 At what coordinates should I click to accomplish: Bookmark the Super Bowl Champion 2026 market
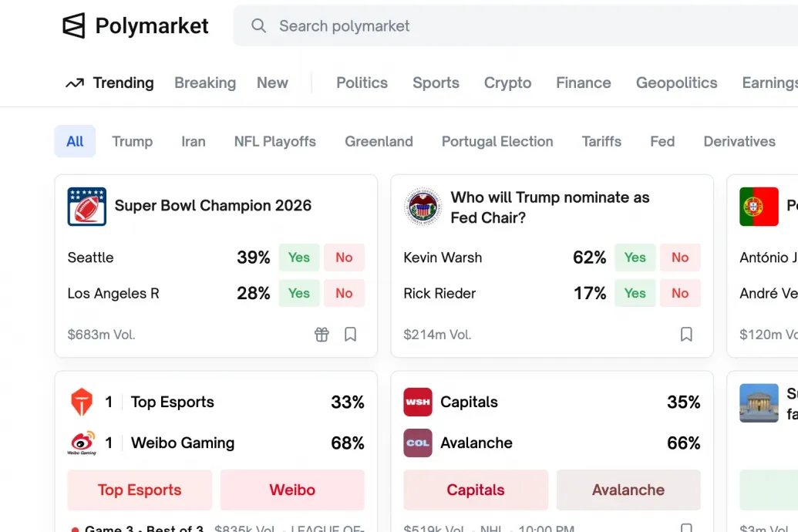pos(350,335)
